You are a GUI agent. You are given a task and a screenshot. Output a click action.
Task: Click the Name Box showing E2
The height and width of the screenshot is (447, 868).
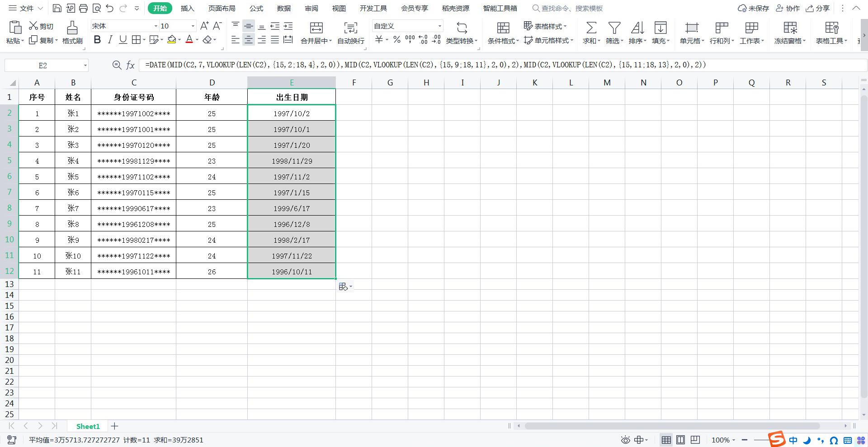tap(43, 66)
